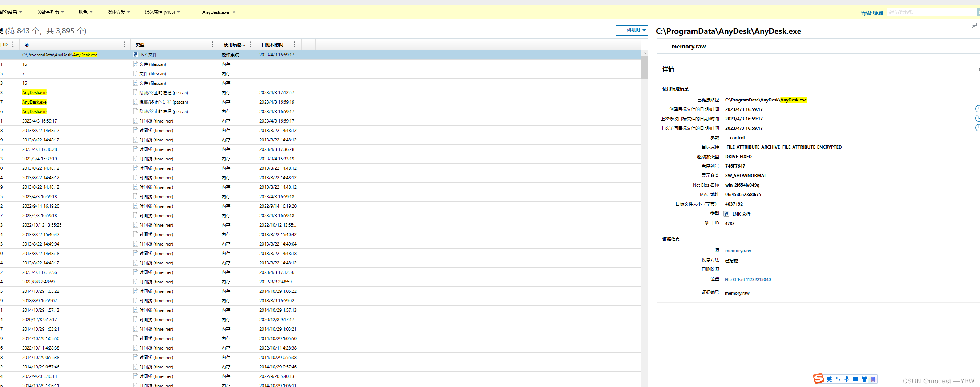Select the AnyDesk.exe psscan row dated 16:59:17

point(320,112)
